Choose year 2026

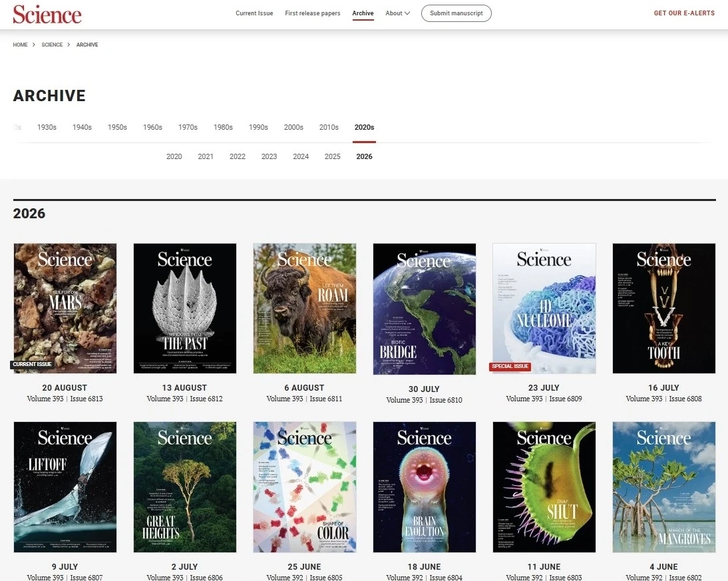click(365, 156)
